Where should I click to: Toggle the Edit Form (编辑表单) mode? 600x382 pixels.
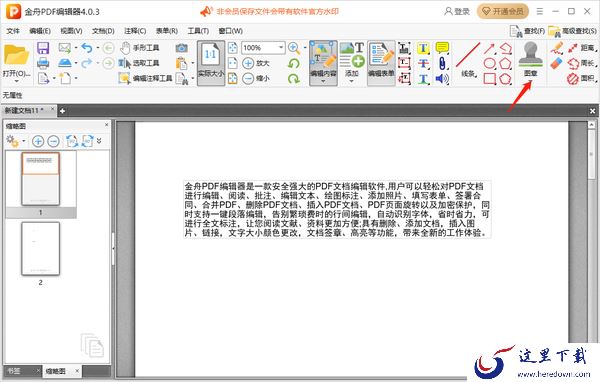click(x=381, y=62)
